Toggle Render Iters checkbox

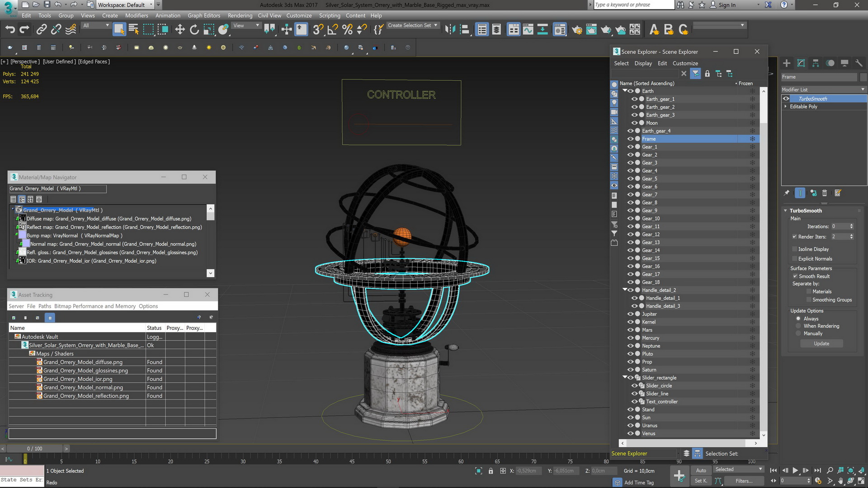(794, 237)
